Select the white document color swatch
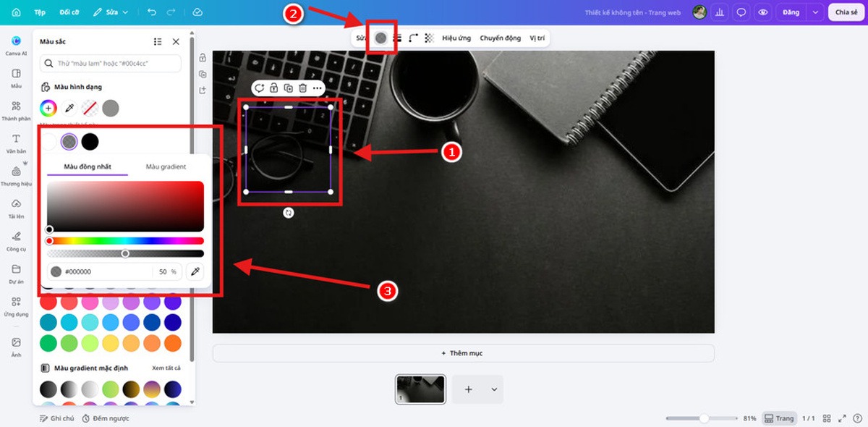The image size is (868, 427). (48, 142)
